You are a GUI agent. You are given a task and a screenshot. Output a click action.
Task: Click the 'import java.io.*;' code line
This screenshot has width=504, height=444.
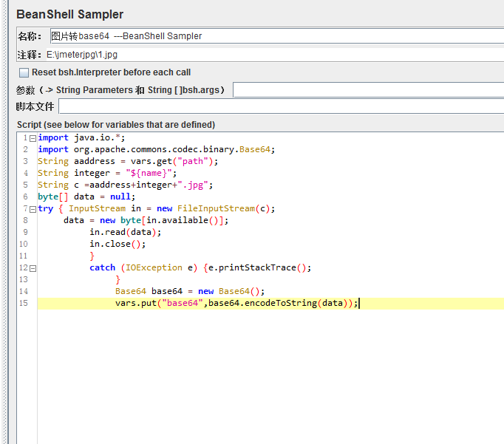81,138
